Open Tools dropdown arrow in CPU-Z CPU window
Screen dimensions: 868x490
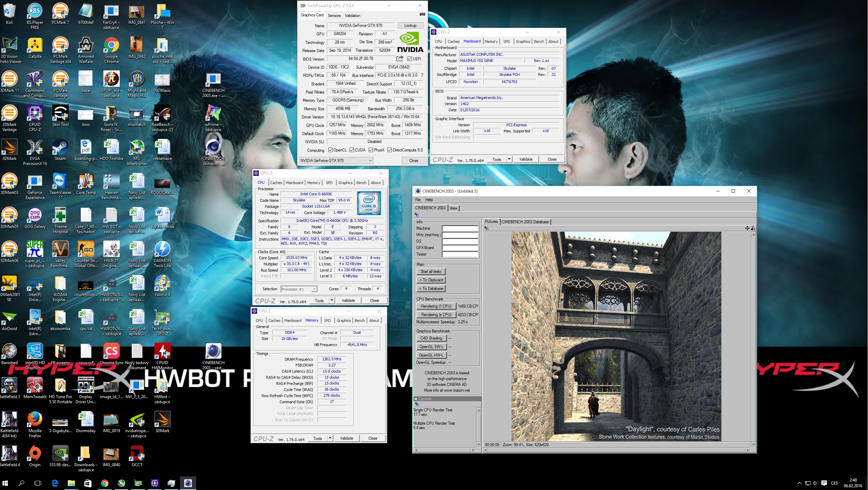click(x=331, y=300)
